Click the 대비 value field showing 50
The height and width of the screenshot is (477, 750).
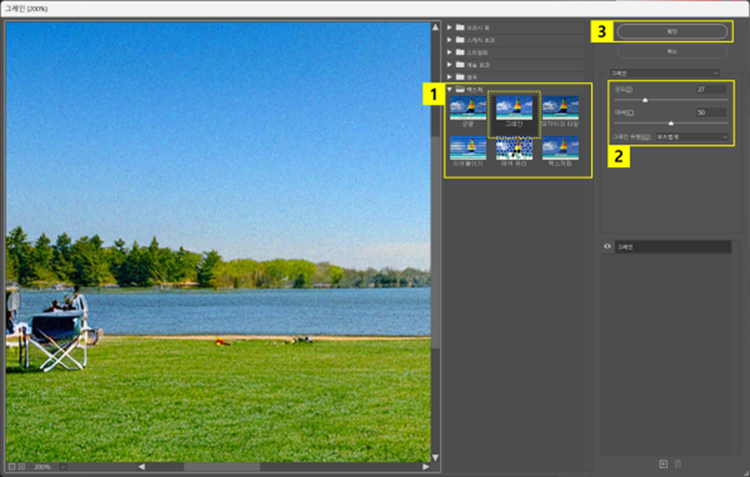coord(711,113)
